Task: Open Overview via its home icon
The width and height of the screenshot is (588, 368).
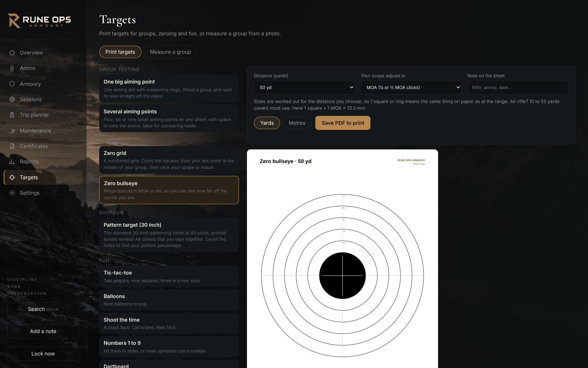Action: tap(12, 53)
